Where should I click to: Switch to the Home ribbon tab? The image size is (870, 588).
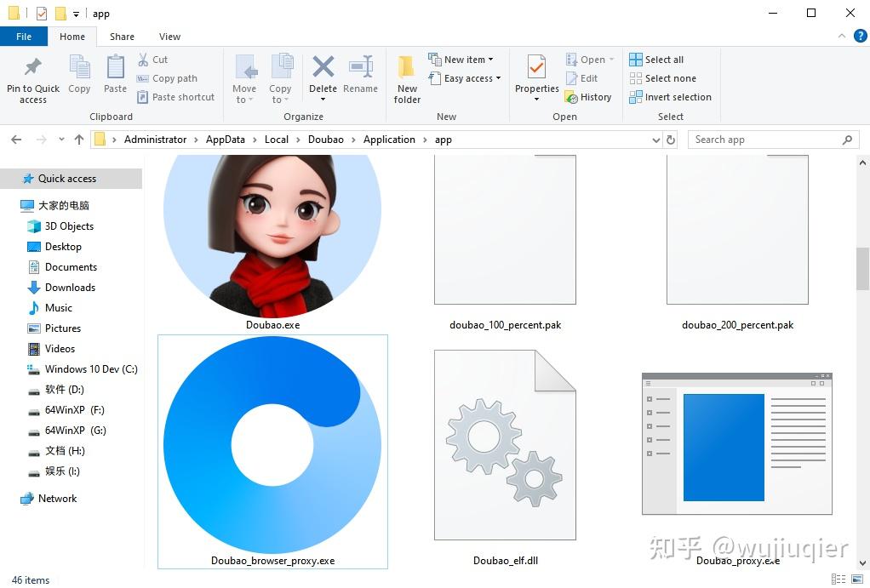tap(72, 37)
